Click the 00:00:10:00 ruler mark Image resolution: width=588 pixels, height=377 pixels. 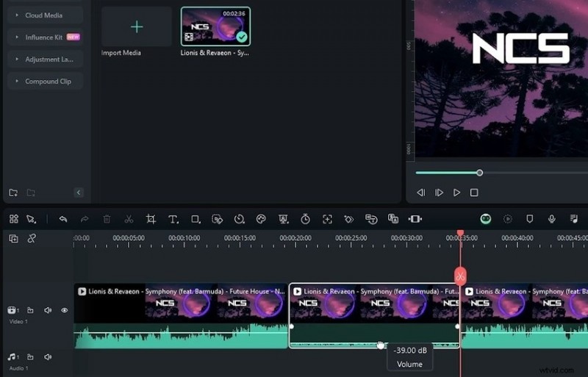184,238
